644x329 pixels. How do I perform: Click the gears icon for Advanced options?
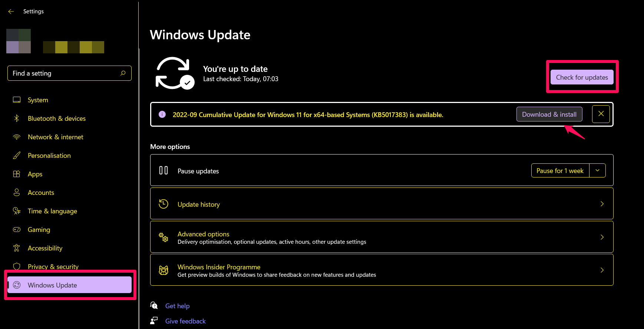[164, 237]
